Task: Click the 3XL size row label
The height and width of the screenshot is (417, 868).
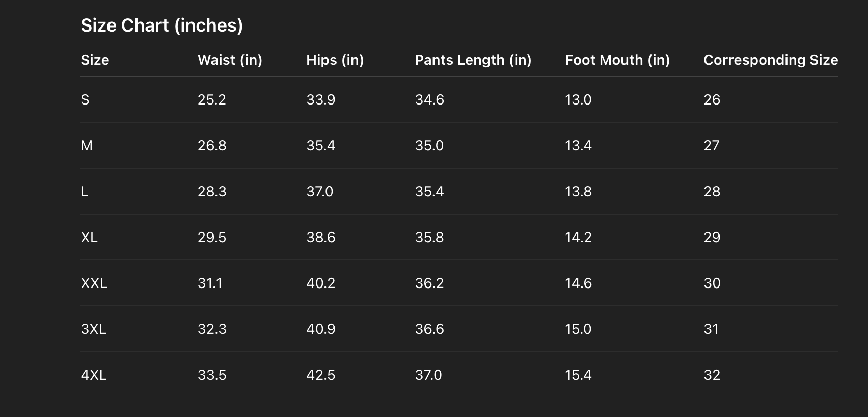Action: pyautogui.click(x=94, y=329)
